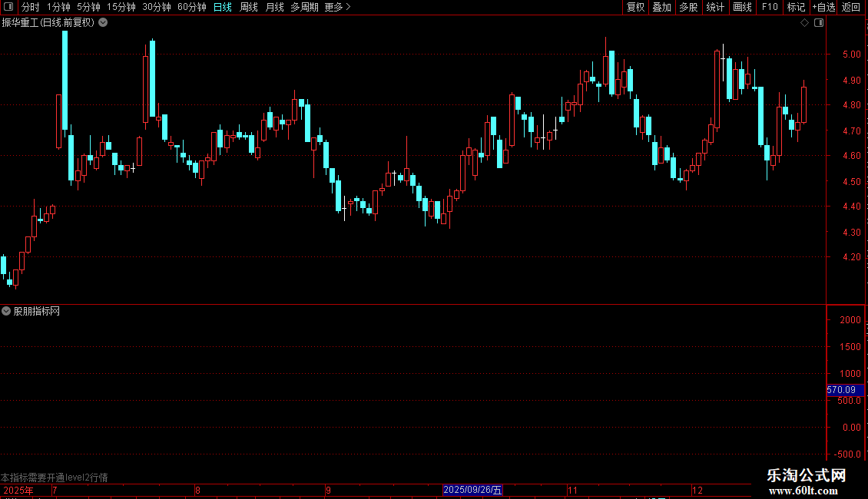Click the panel layout icon at top-left

(8, 7)
